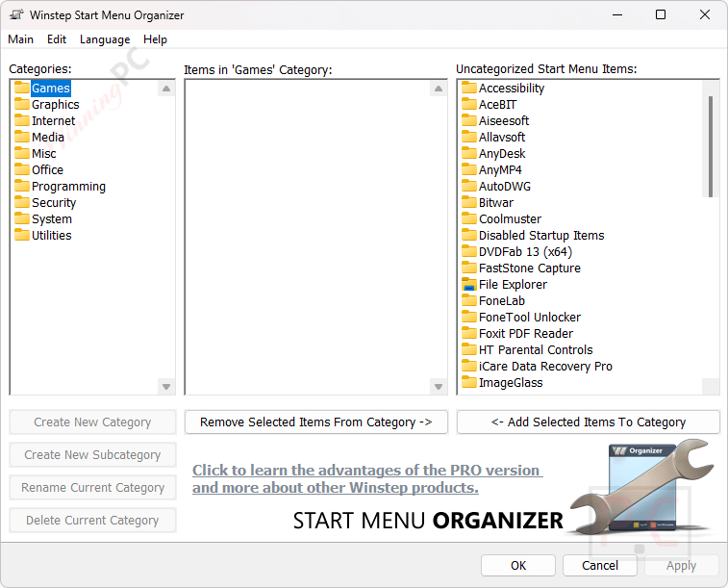Select the AutoDWG entry
The image size is (728, 588).
pyautogui.click(x=505, y=186)
